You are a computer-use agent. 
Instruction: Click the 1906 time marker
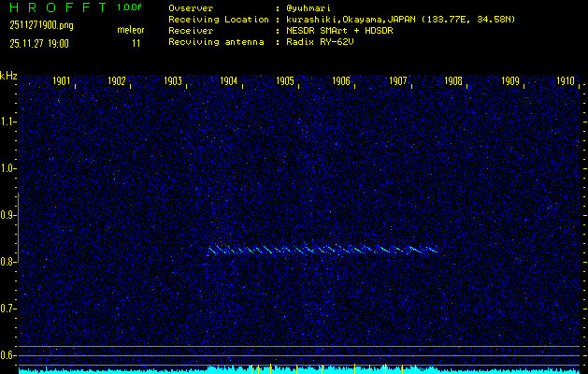[341, 81]
